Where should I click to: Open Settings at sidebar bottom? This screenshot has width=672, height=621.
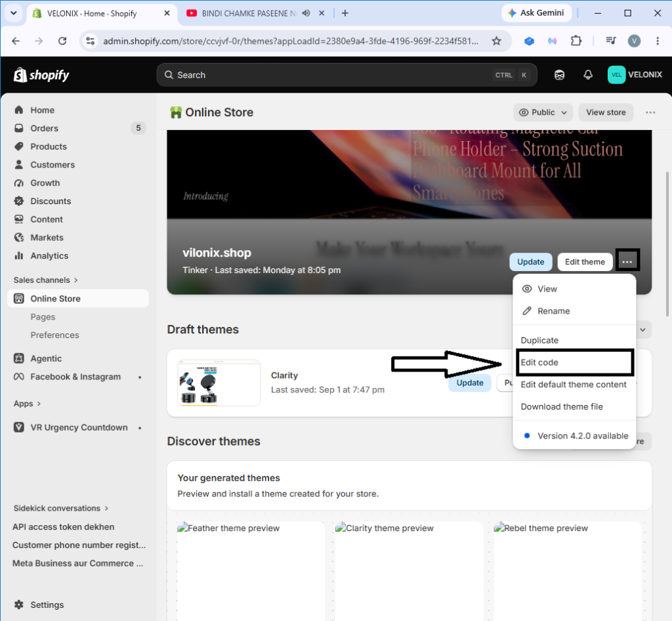tap(47, 605)
